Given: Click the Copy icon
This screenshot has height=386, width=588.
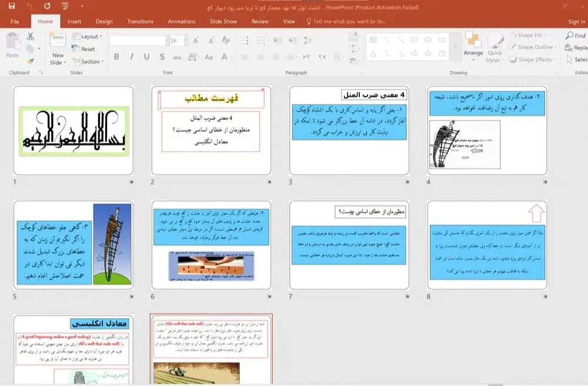Looking at the screenshot, I should (x=30, y=48).
